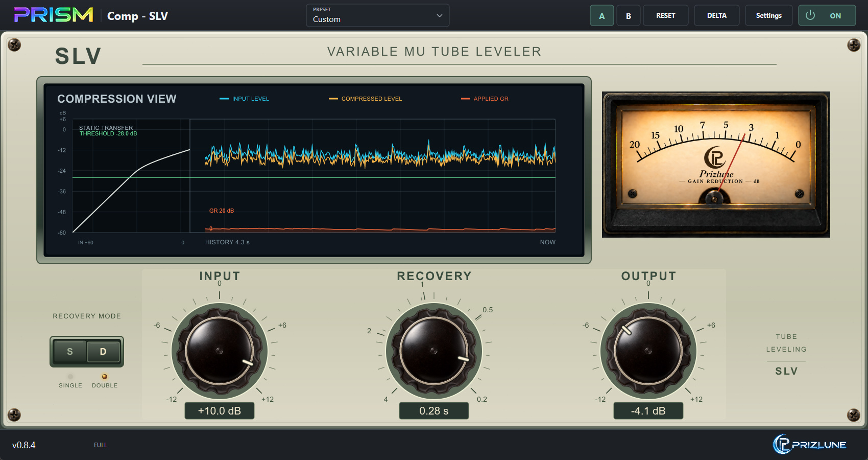The image size is (868, 460).
Task: Click the INPUT gain knob
Action: point(220,351)
